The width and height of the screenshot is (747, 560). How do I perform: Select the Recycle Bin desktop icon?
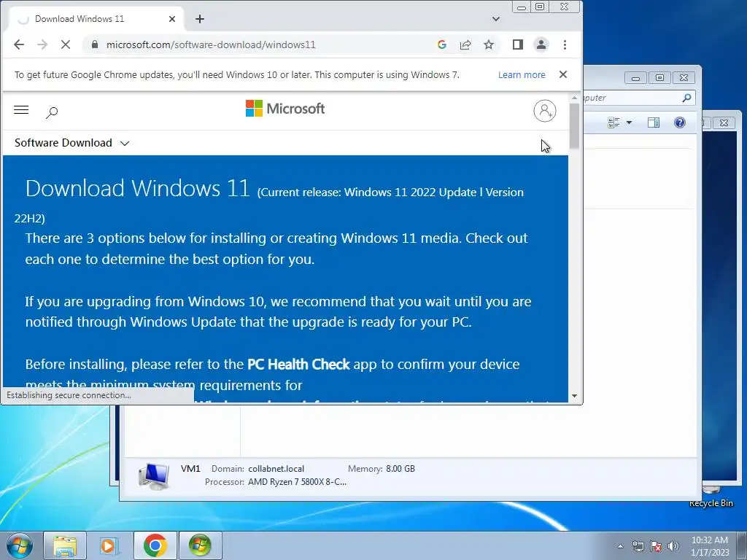[x=711, y=499]
